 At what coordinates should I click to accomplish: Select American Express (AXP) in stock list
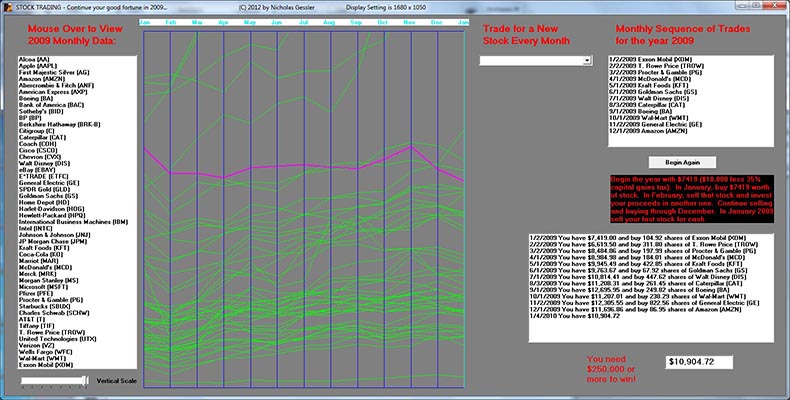(53, 92)
